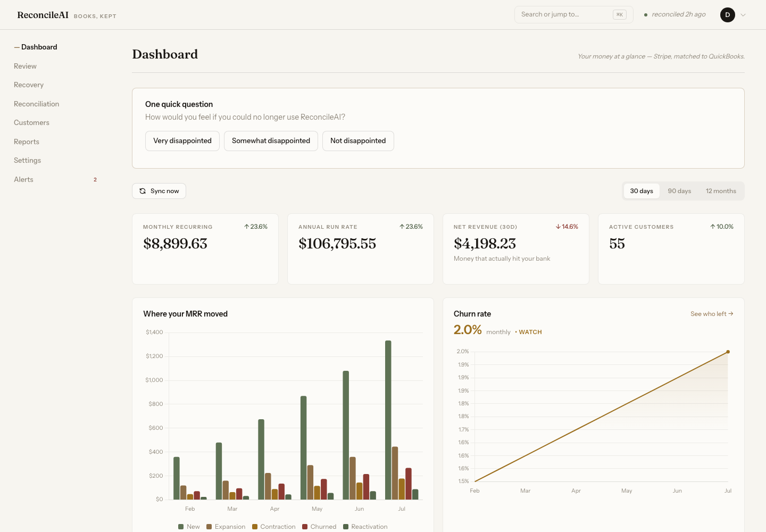Viewport: 766px width, 532px height.
Task: Click the WATCH status label
Action: (530, 332)
